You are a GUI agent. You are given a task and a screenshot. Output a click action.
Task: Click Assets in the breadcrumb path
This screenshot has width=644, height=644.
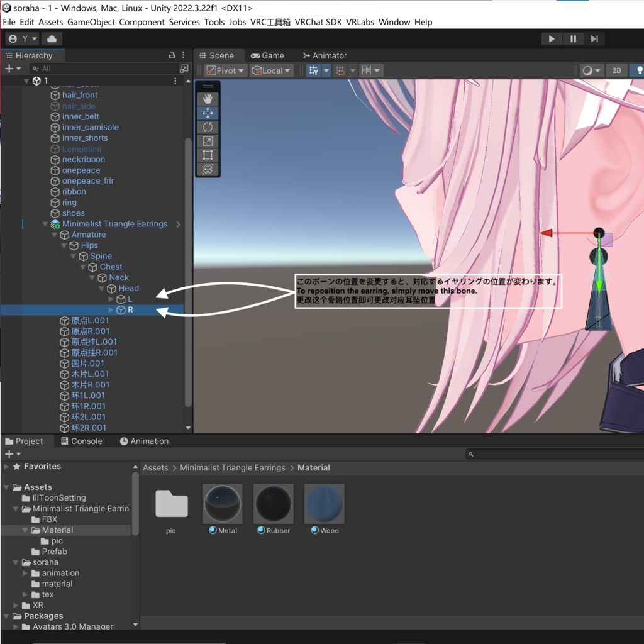click(155, 468)
